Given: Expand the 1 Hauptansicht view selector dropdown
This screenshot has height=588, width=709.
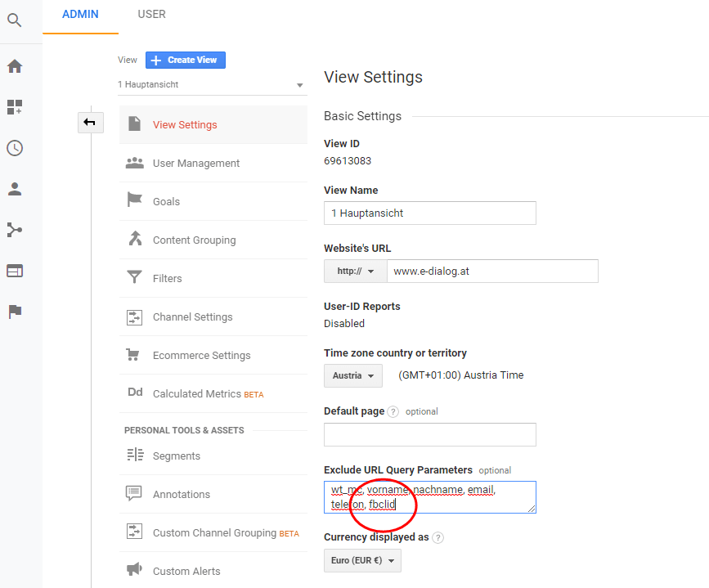Looking at the screenshot, I should pyautogui.click(x=211, y=84).
